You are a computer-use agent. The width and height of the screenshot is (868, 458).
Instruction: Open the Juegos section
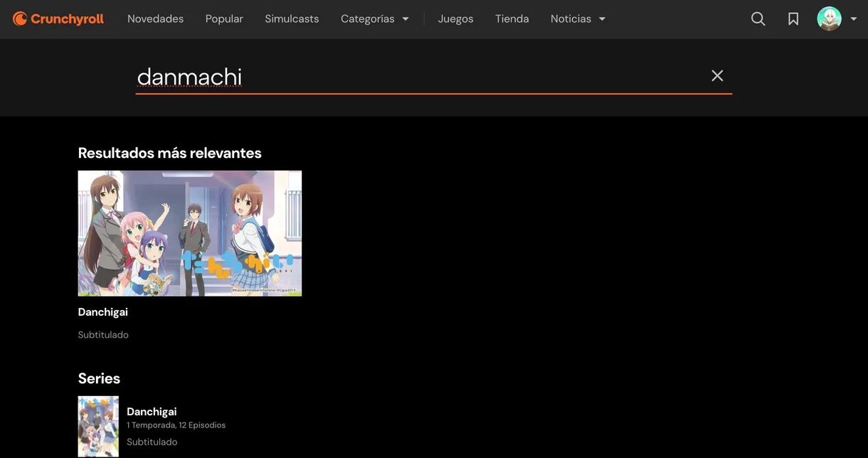[455, 18]
